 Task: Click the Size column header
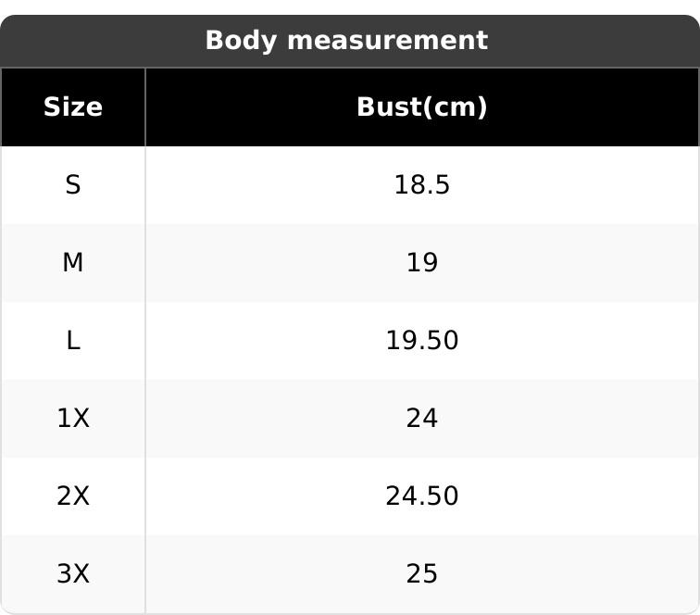tap(72, 107)
